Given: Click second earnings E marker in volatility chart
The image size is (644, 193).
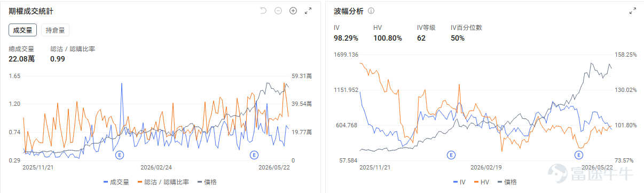Looking at the screenshot, I should click(x=578, y=155).
